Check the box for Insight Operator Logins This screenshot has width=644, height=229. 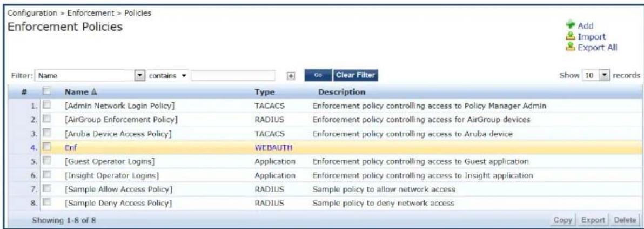tap(47, 175)
